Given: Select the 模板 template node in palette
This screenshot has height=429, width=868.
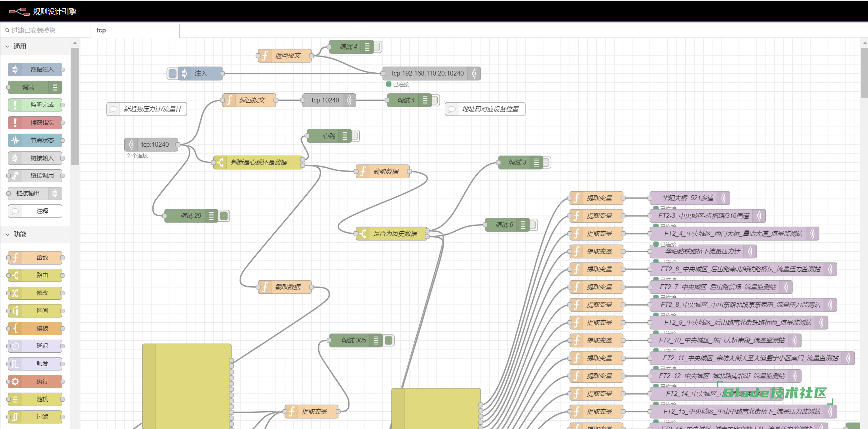Looking at the screenshot, I should [35, 328].
